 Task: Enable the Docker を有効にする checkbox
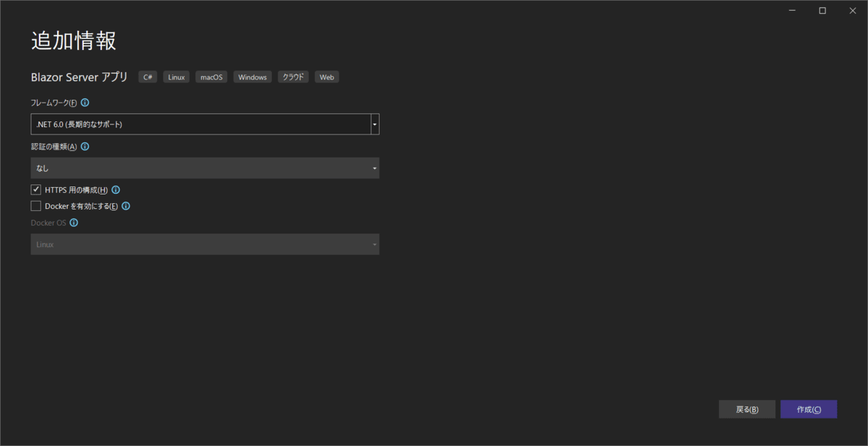tap(36, 206)
